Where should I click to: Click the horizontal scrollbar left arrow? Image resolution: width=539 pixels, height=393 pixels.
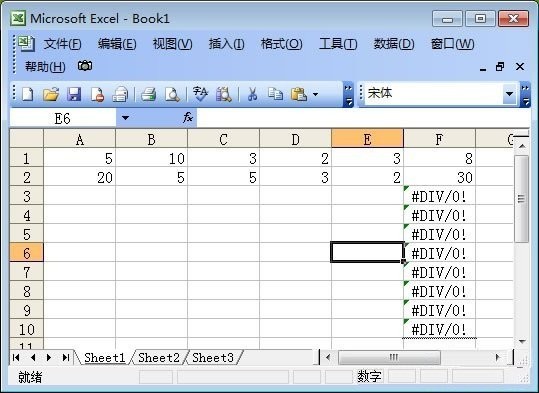(328, 358)
